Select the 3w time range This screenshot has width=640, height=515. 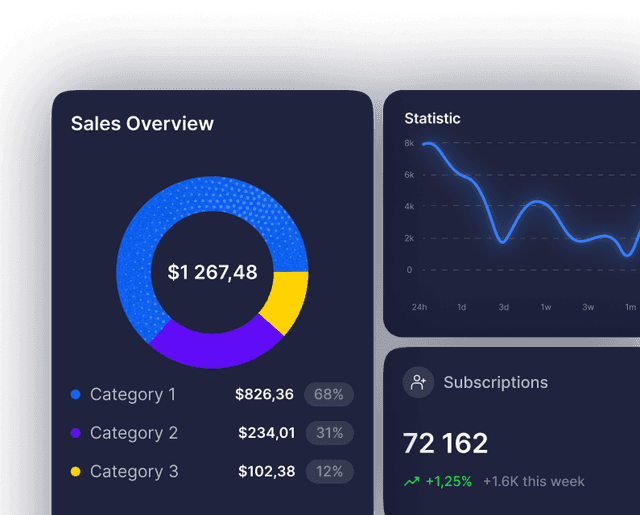[588, 307]
